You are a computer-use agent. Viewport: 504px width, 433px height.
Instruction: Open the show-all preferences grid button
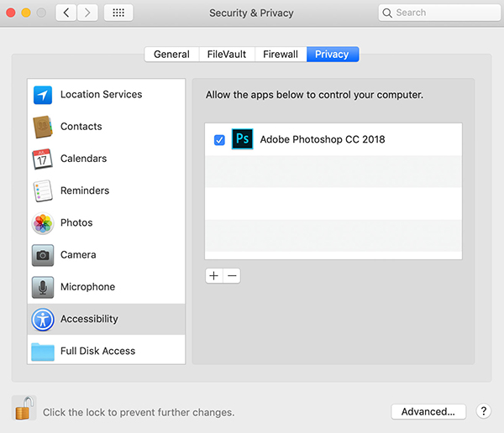[x=118, y=13]
